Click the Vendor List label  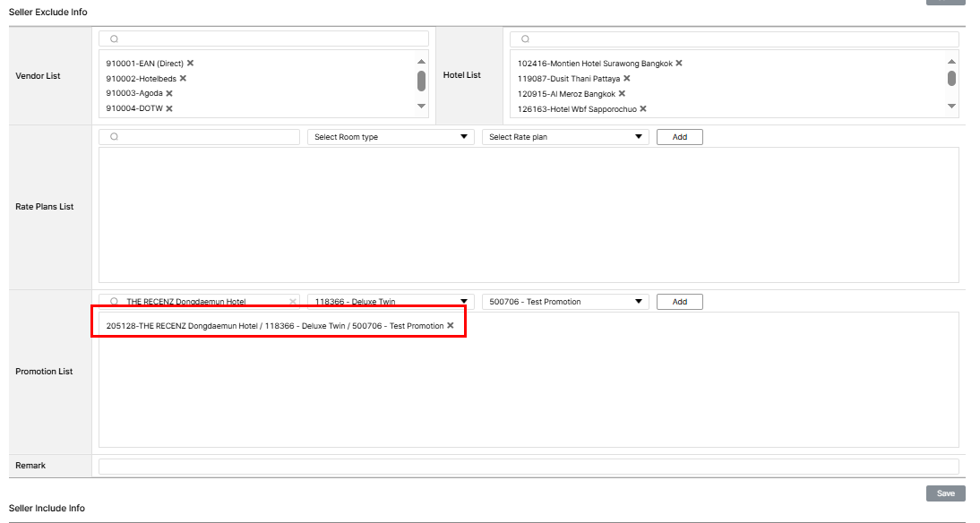point(38,75)
